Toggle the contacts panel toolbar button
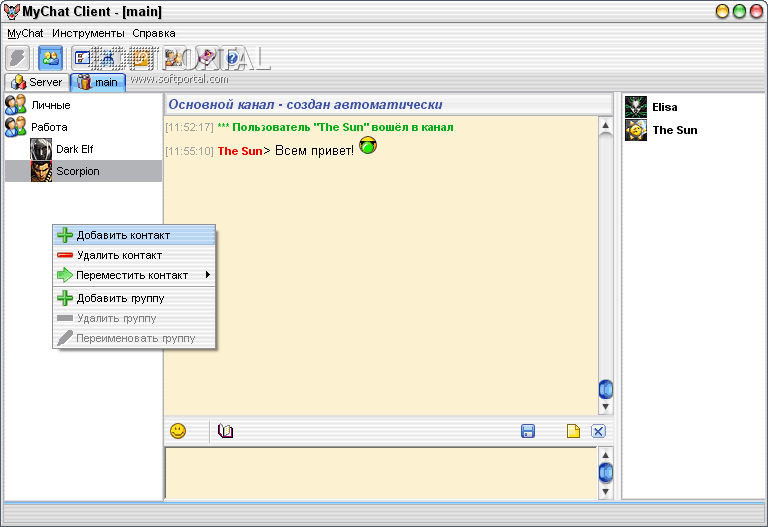 point(50,58)
